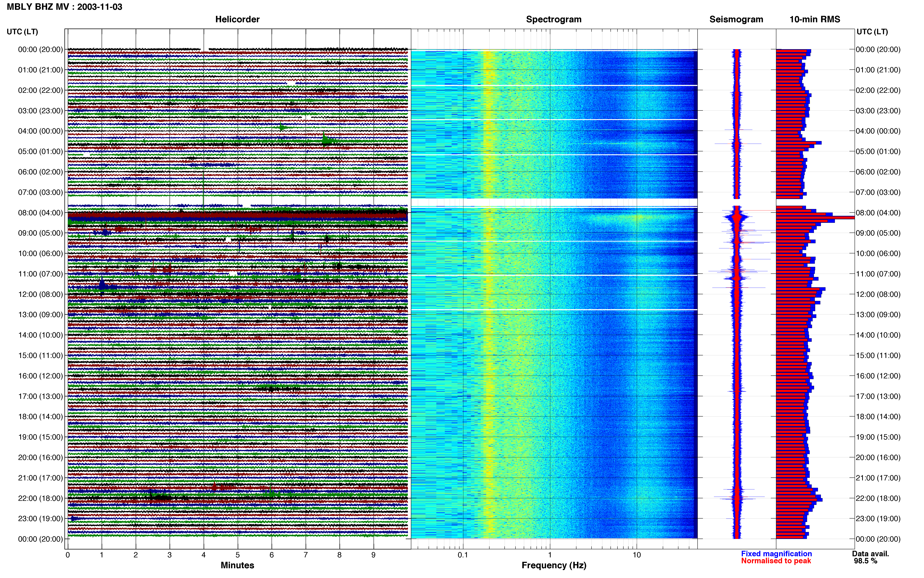Click tick label 5 on the Minutes axis
The image size is (924, 578).
tap(238, 555)
